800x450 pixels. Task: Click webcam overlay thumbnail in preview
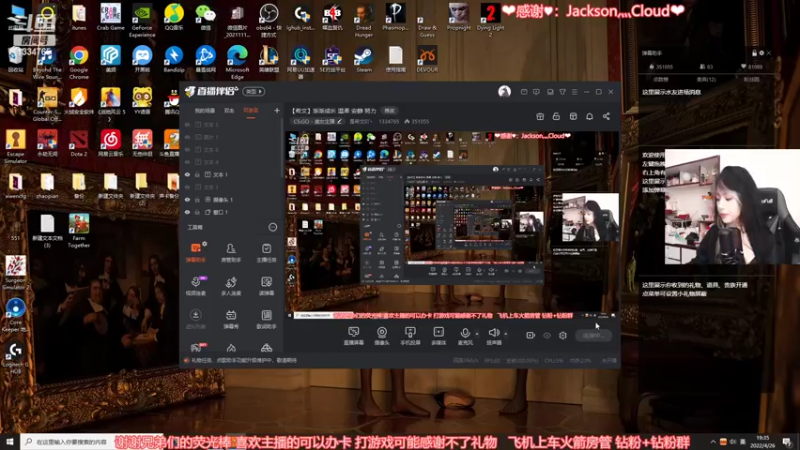point(590,217)
